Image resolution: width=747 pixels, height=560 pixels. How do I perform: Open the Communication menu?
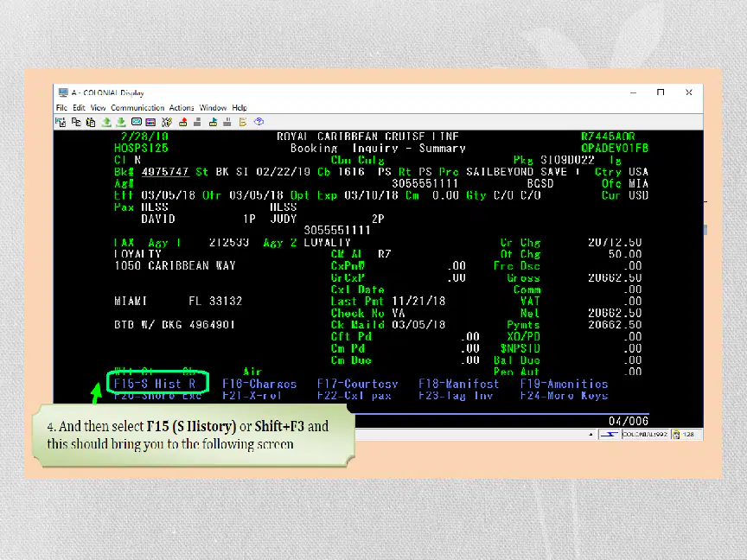pyautogui.click(x=137, y=108)
